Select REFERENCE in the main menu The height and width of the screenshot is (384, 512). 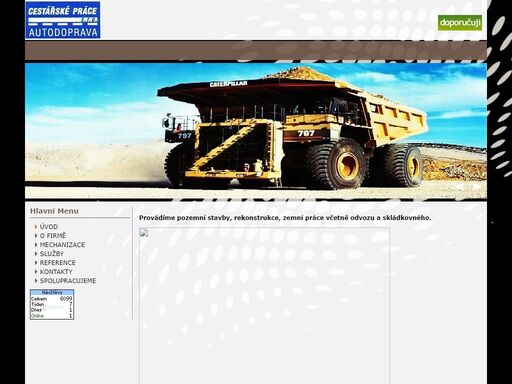click(x=58, y=263)
